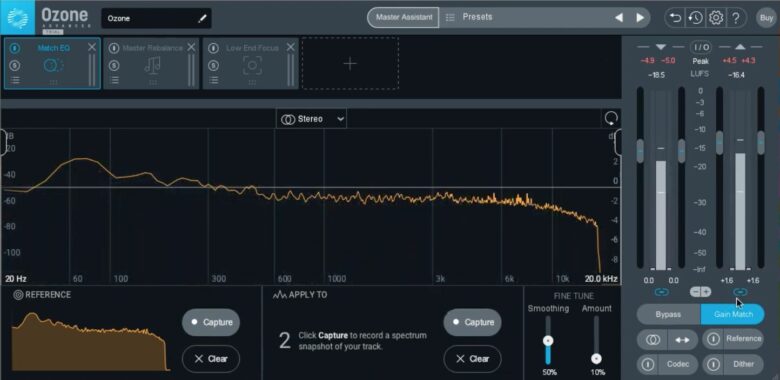This screenshot has width=780, height=380.
Task: Go to the next preset arrow
Action: pyautogui.click(x=640, y=18)
